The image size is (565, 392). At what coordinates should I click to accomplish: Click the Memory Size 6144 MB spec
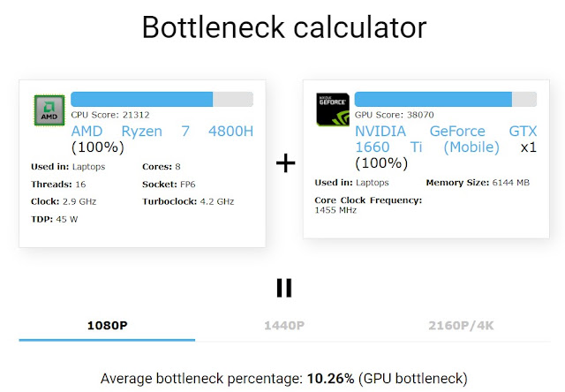[x=478, y=183]
